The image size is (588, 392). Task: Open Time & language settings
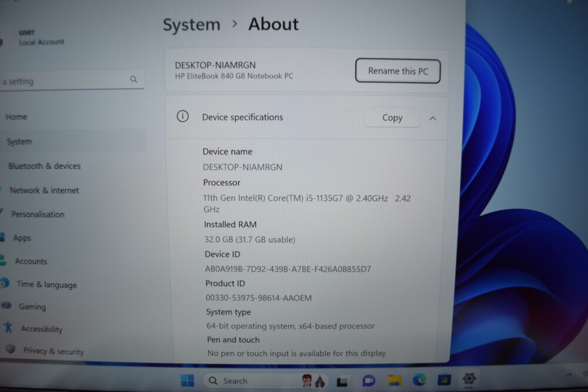click(x=47, y=284)
